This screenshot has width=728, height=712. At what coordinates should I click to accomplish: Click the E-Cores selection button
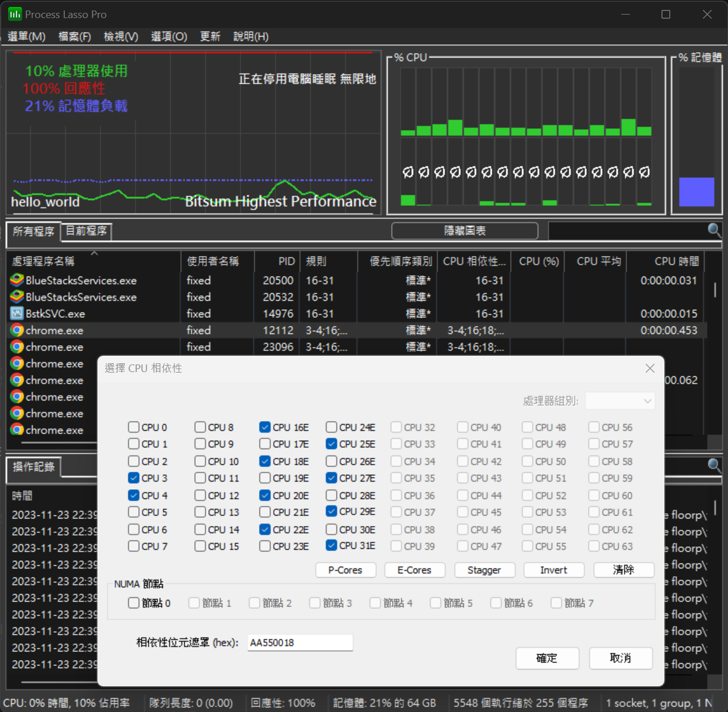pyautogui.click(x=415, y=570)
